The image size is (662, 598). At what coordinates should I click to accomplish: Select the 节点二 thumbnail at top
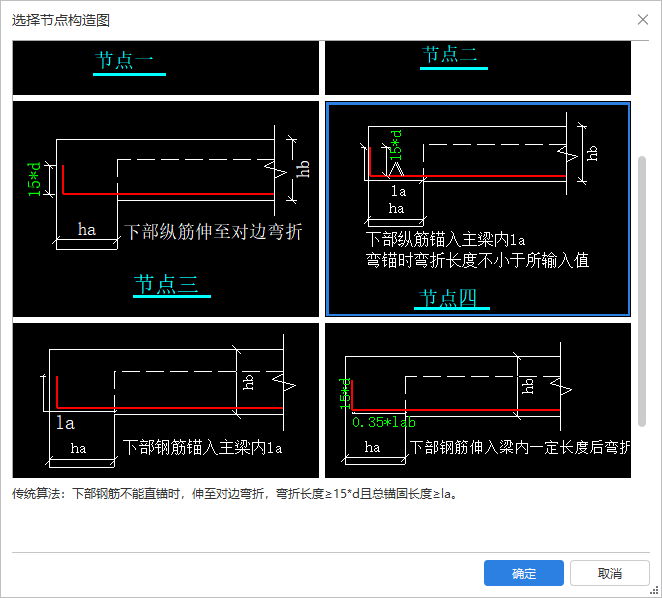pos(478,68)
